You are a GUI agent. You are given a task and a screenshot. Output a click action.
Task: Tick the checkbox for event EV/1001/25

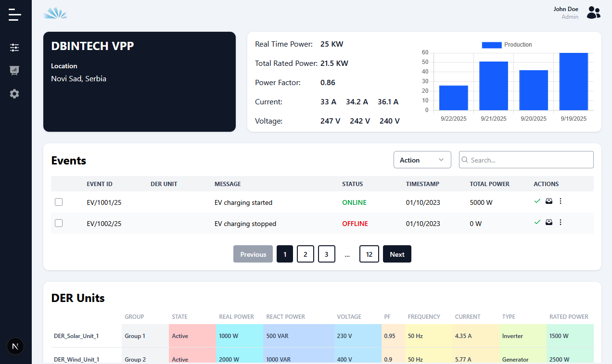(x=59, y=202)
